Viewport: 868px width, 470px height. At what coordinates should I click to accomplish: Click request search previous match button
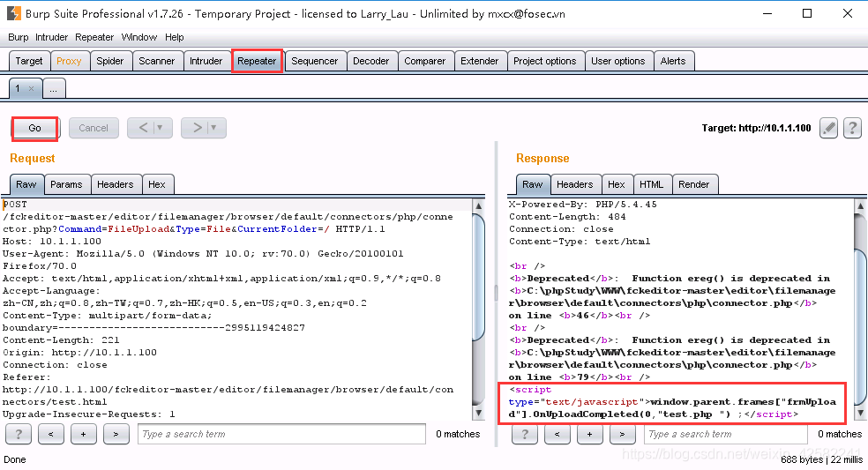51,434
